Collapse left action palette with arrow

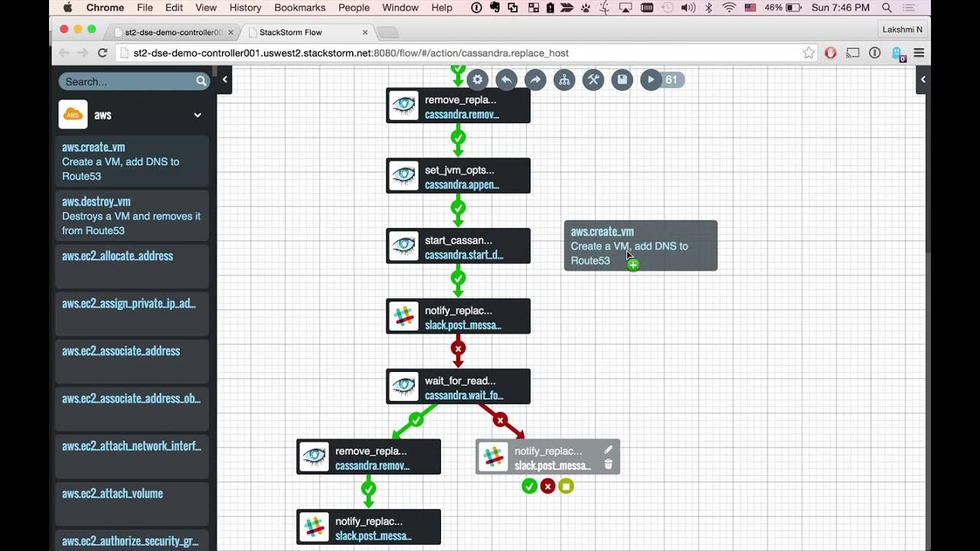point(224,80)
